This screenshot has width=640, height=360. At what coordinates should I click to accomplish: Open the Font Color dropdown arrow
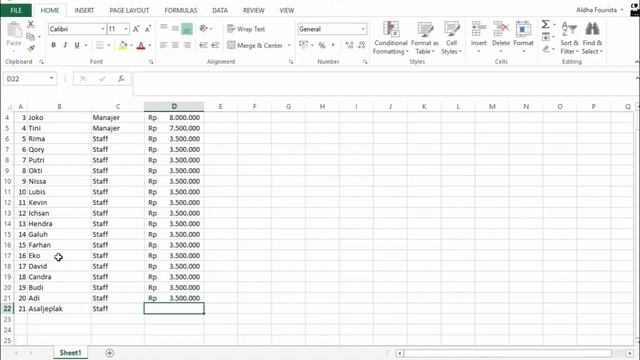(x=150, y=45)
